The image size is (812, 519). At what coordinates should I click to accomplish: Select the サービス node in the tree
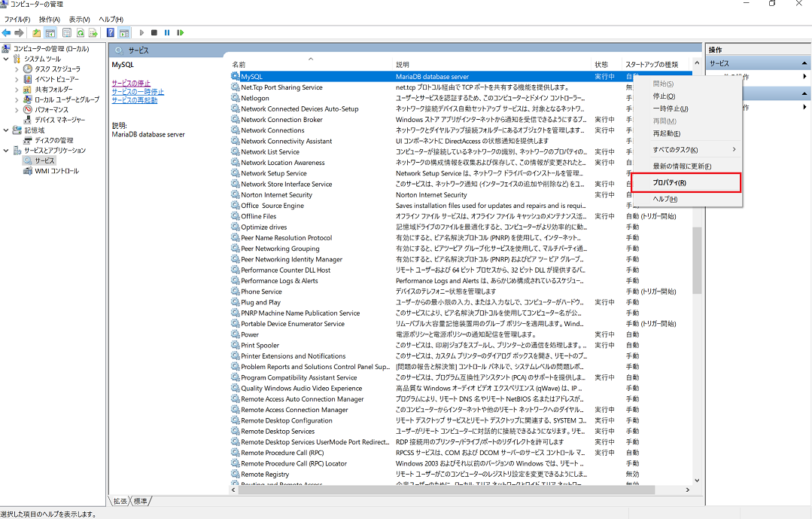tap(44, 160)
